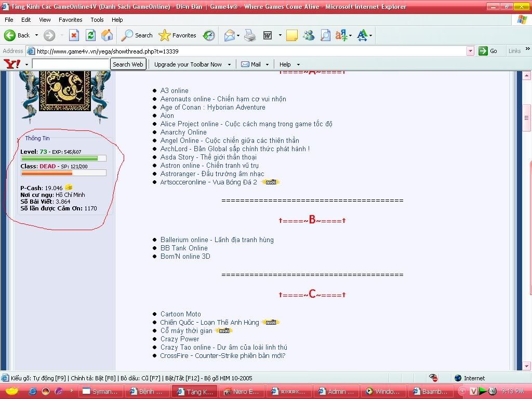Screen dimensions: 532x399
Task: Switch to the Windo... media player taskbar window
Action: tap(383, 392)
